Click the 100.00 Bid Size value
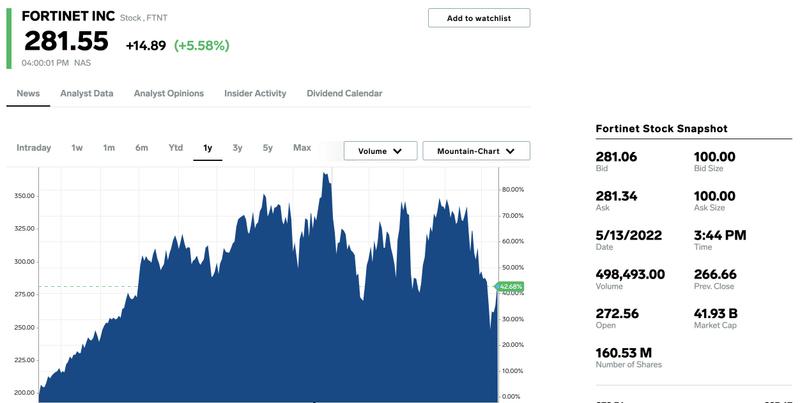 [x=714, y=157]
